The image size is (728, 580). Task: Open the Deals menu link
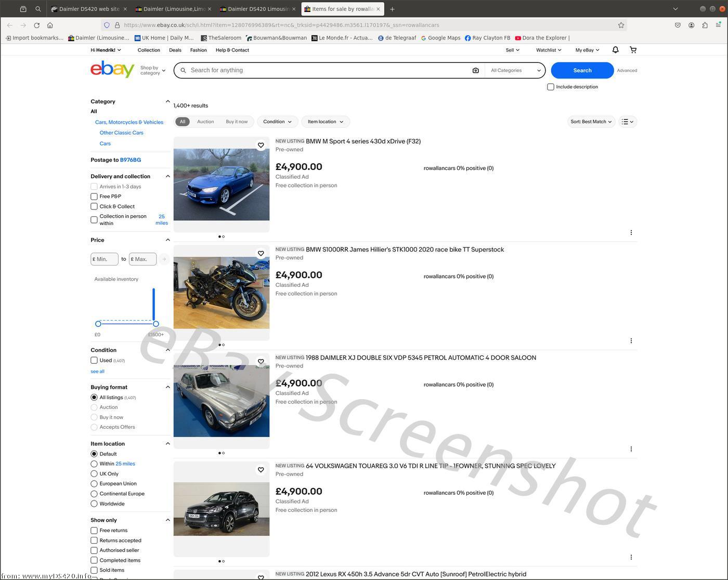175,50
